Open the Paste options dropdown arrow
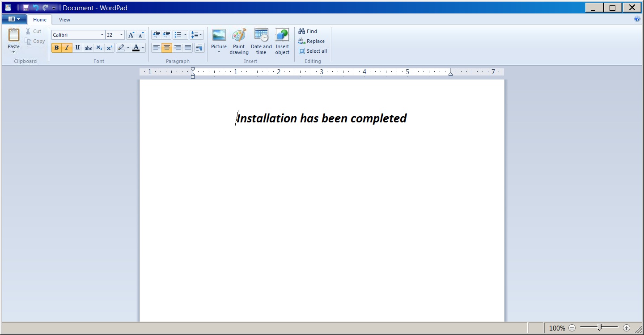644x335 pixels. tap(14, 52)
